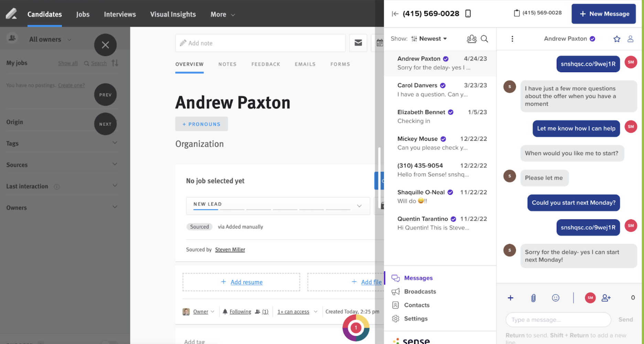Click the collapse panel arrow icon
This screenshot has width=644, height=344.
click(395, 14)
